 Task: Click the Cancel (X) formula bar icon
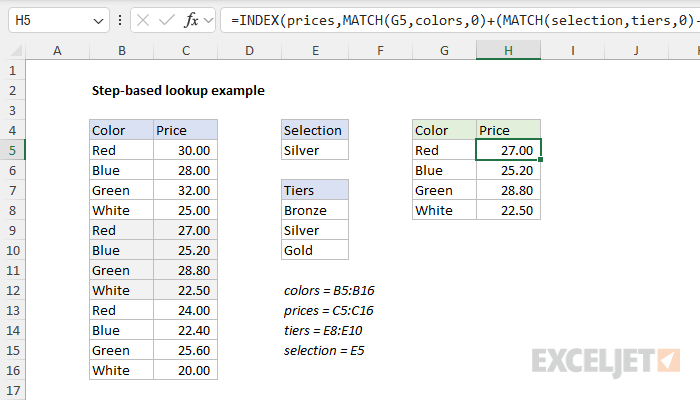point(143,20)
